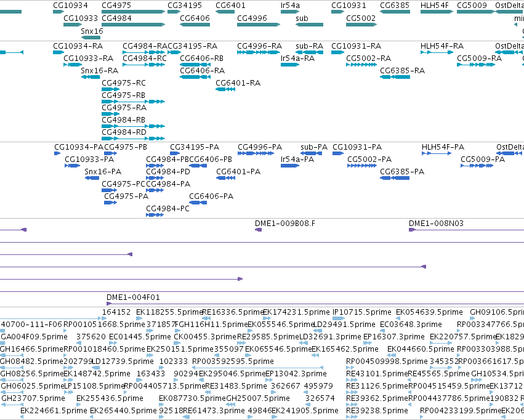Click transcript label CG10933-RA
This screenshot has height=420, width=524.
[89, 58]
